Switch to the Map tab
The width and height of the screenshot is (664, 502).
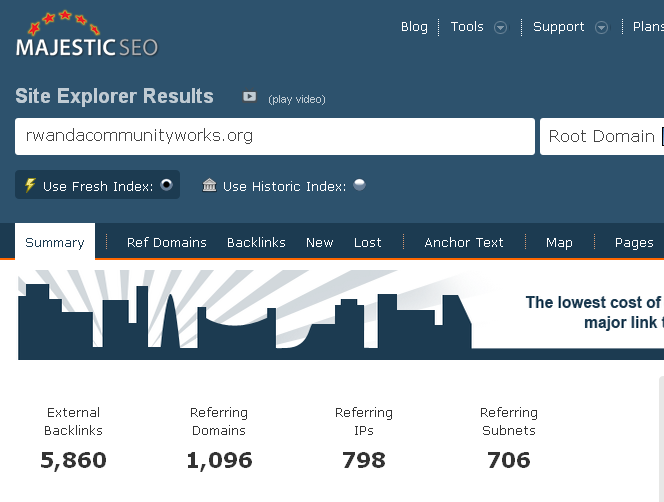(559, 242)
